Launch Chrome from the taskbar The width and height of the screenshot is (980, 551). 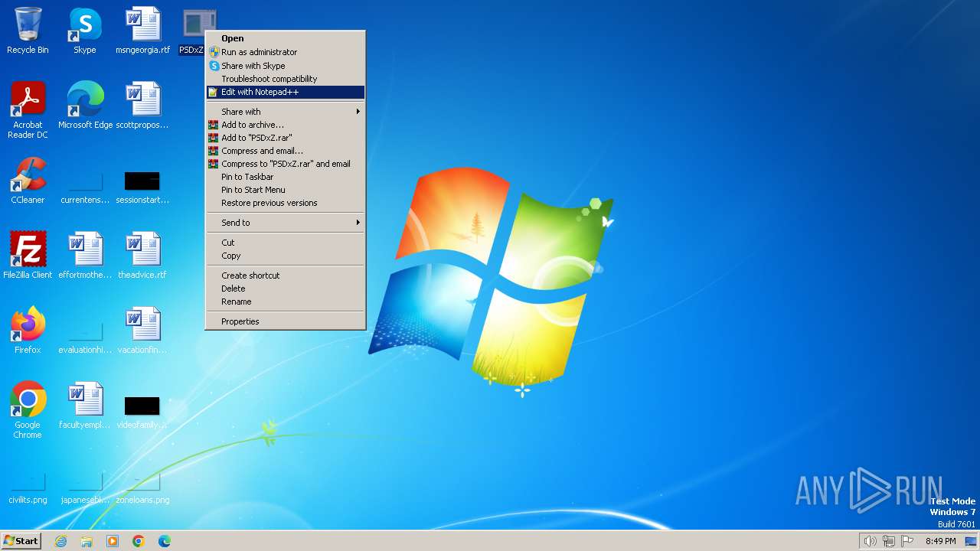coord(139,541)
